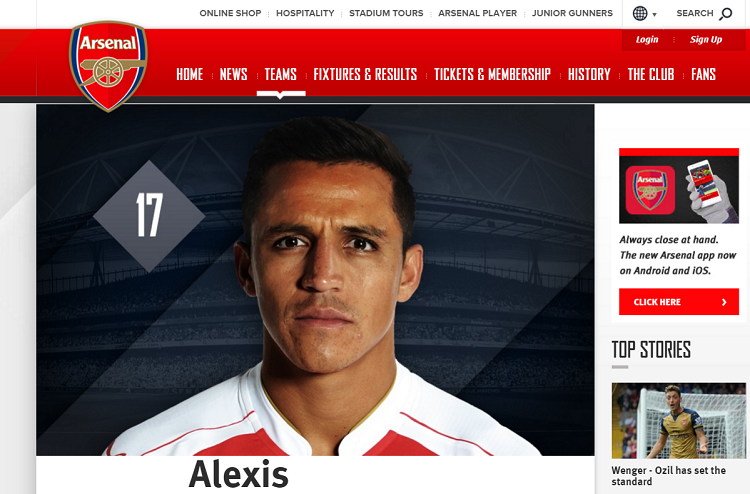
Task: Open the Teams navigation tab
Action: (281, 74)
